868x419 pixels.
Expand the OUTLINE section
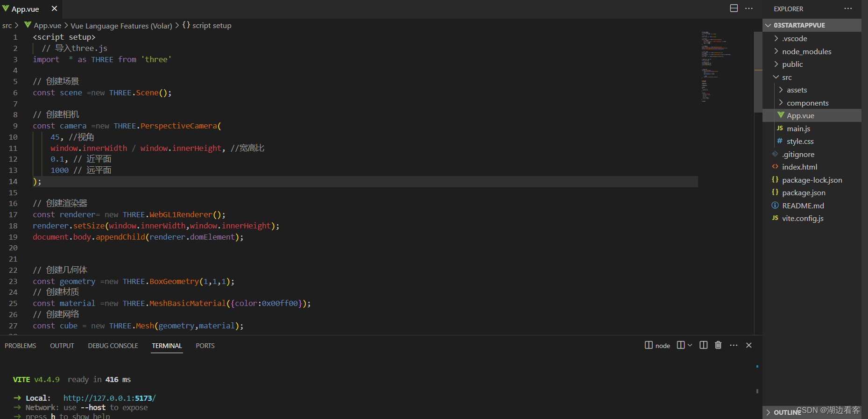(x=787, y=412)
